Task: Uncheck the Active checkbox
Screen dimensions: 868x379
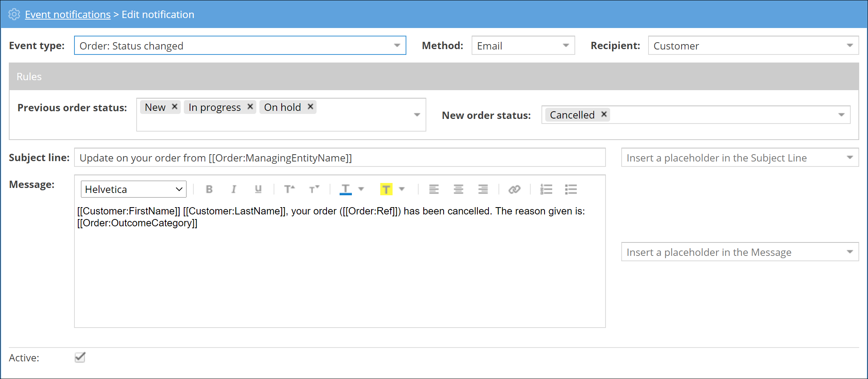Action: pyautogui.click(x=80, y=358)
